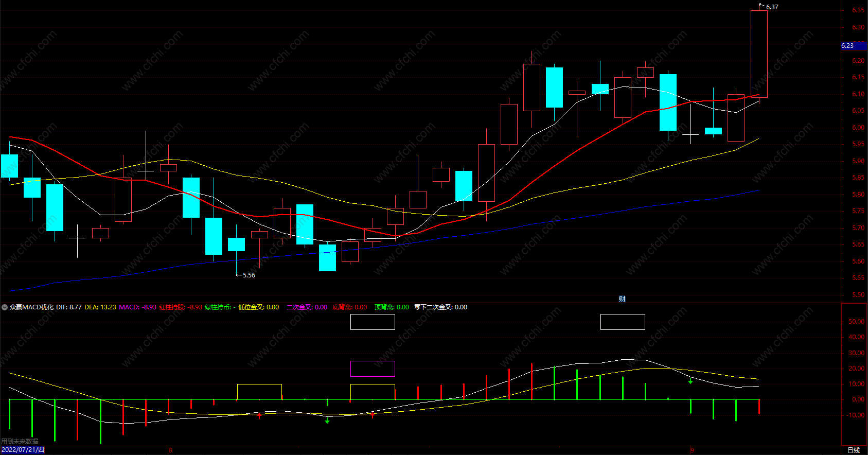The height and width of the screenshot is (455, 868).
Task: Click the 6.37 high price annotation
Action: 772,7
